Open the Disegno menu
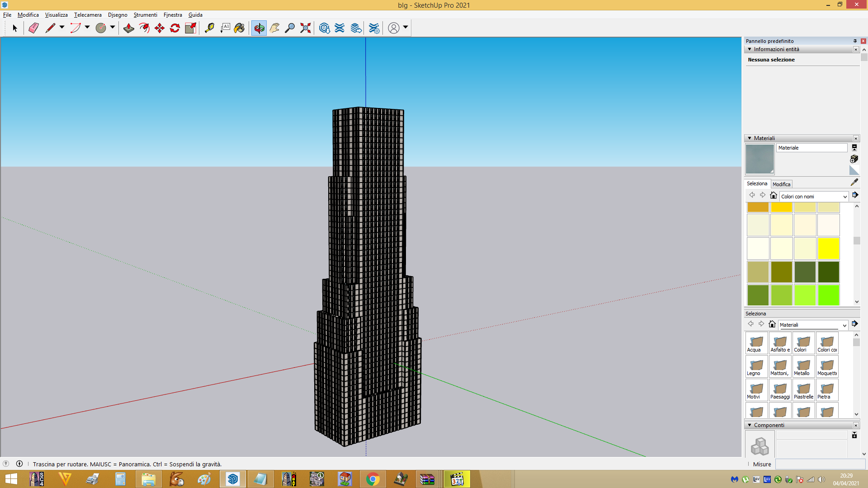This screenshot has height=488, width=868. (x=118, y=15)
